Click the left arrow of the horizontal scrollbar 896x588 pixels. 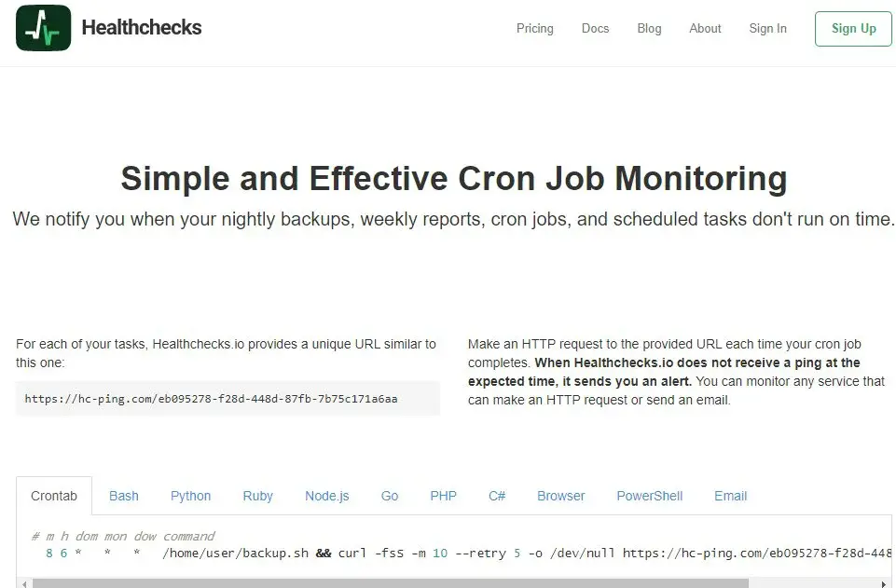coord(24,584)
